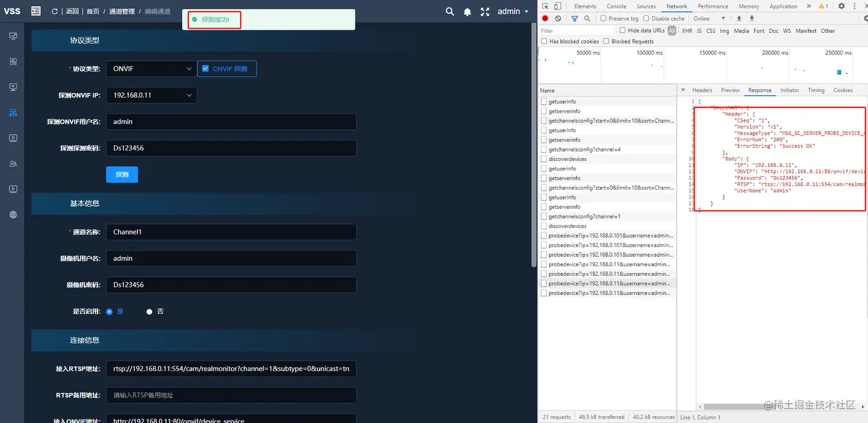Open the globe icon in the sidebar
868x423 pixels.
tap(13, 215)
